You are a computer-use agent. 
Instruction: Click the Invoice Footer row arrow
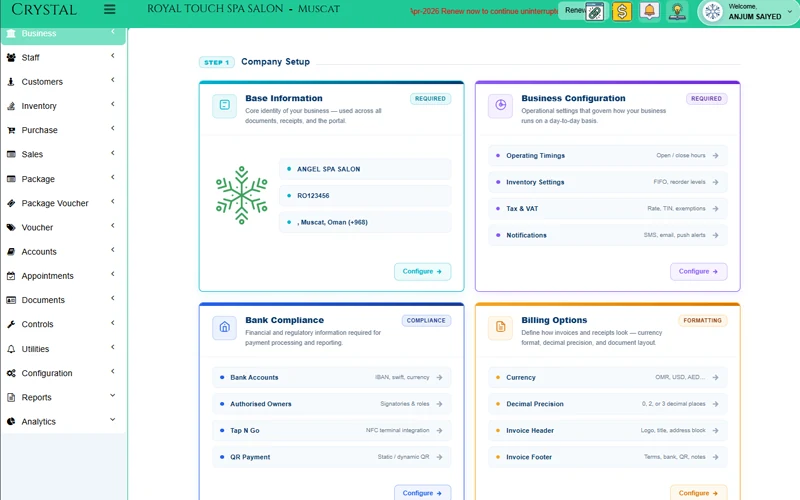(x=715, y=457)
